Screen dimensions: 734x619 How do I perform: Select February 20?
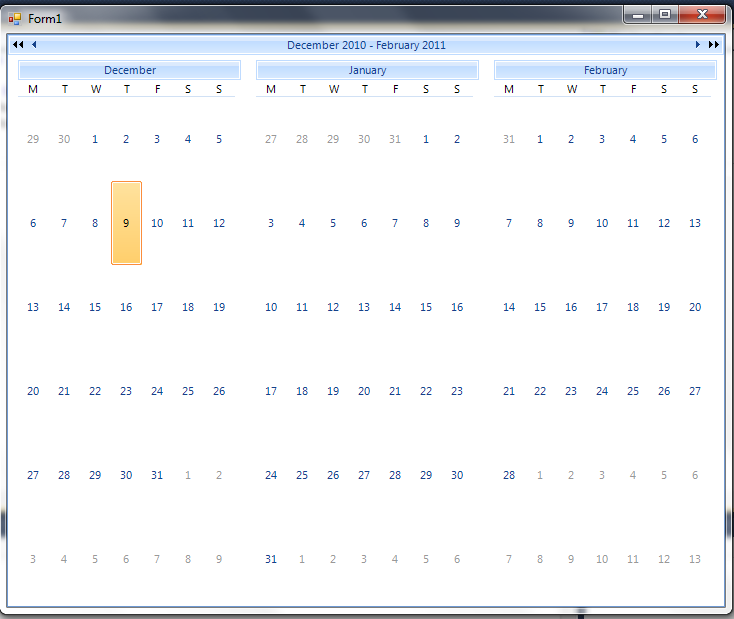[x=695, y=307]
